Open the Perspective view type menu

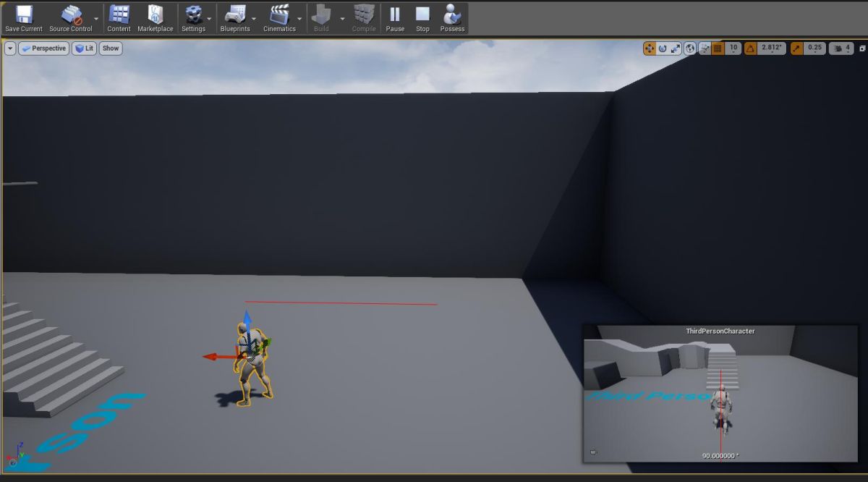(x=44, y=48)
